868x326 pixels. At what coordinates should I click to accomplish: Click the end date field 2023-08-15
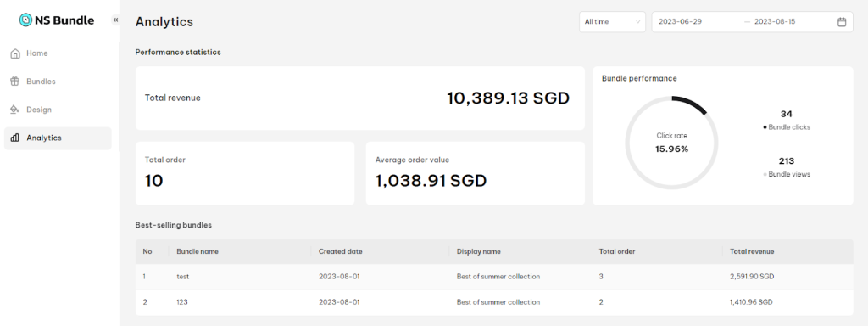[x=775, y=21]
